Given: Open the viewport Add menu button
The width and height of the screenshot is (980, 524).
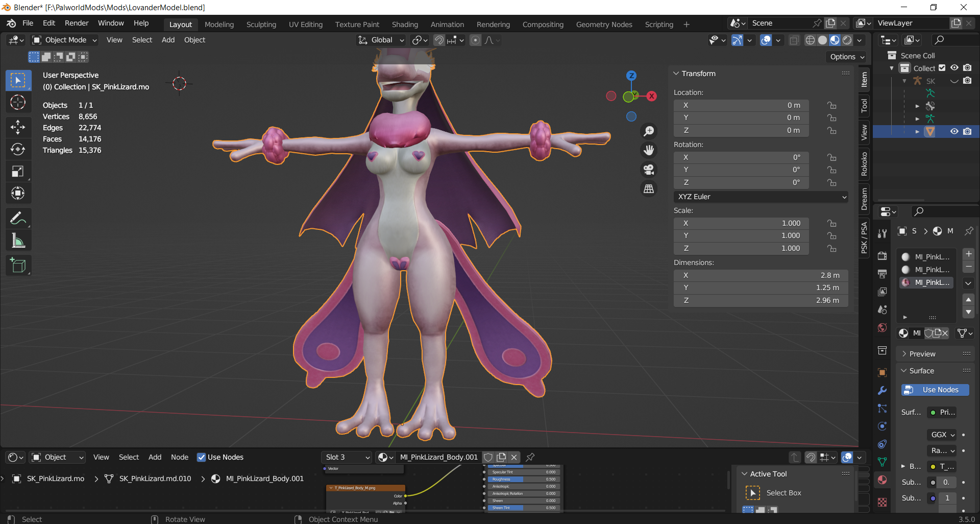Looking at the screenshot, I should click(x=168, y=40).
